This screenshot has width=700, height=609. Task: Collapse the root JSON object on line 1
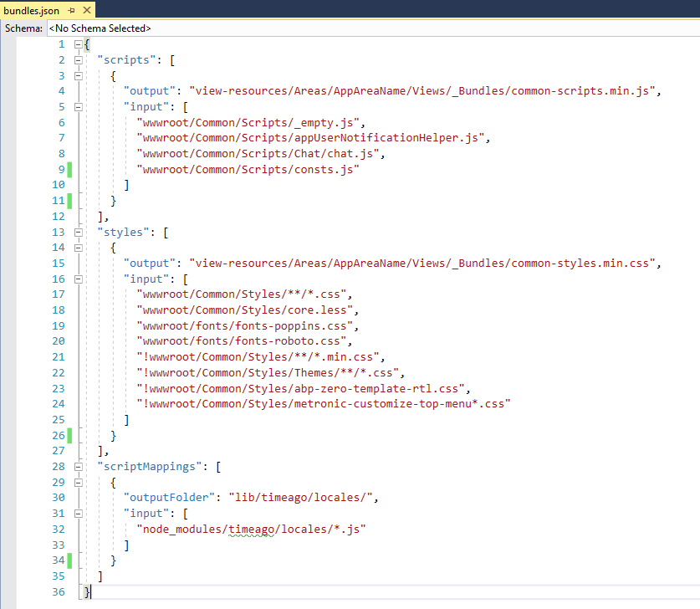click(78, 43)
